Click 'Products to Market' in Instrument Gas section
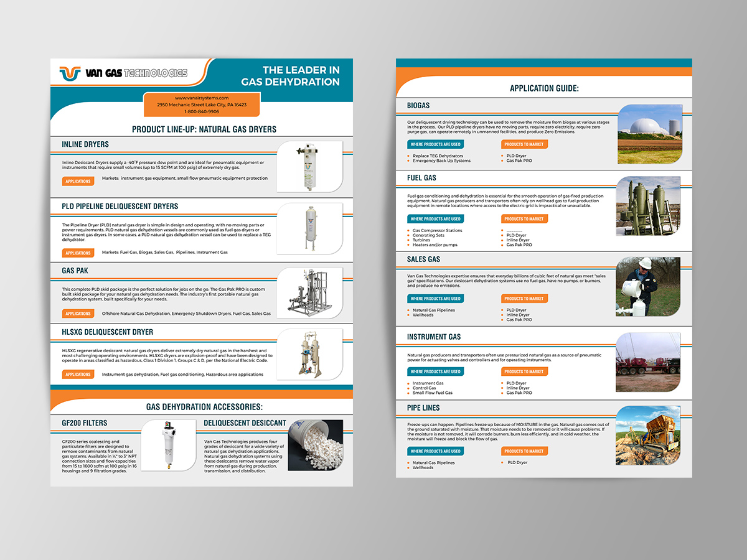The width and height of the screenshot is (747, 560). 524,371
